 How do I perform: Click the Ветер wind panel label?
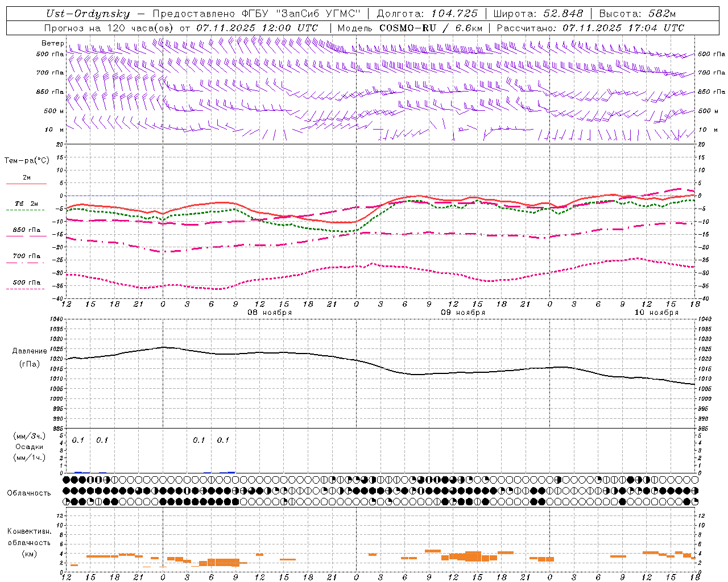point(52,43)
